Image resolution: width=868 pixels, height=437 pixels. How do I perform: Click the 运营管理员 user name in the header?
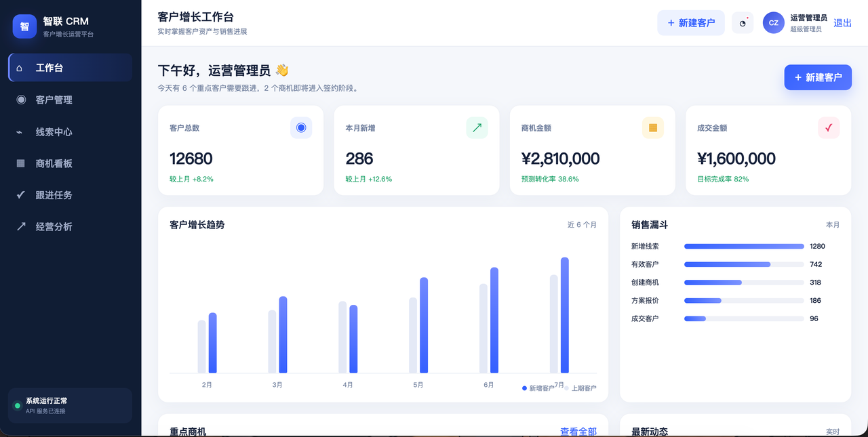click(x=809, y=18)
